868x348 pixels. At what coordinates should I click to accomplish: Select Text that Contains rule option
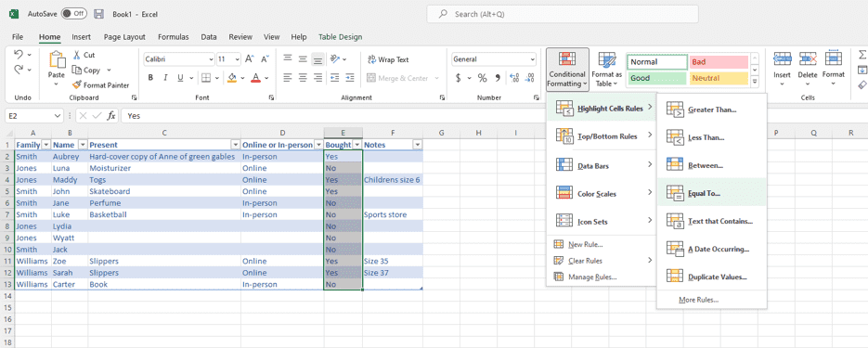click(712, 221)
